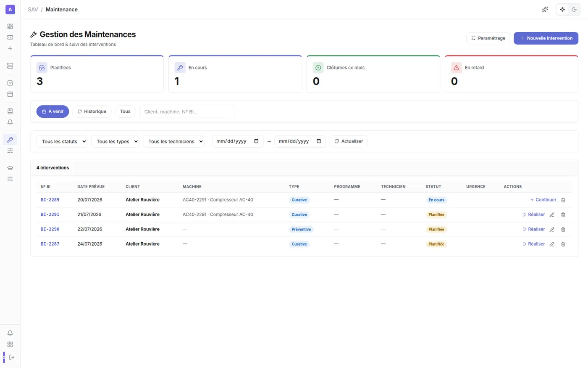Click the Nouvelle intervention button
The height and width of the screenshot is (368, 588).
click(x=546, y=38)
